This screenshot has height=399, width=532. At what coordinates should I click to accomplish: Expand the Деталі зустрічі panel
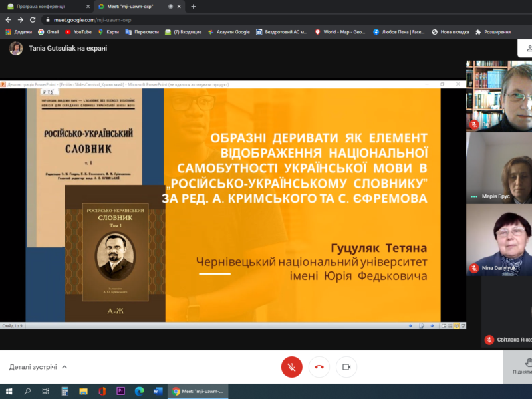tap(38, 367)
